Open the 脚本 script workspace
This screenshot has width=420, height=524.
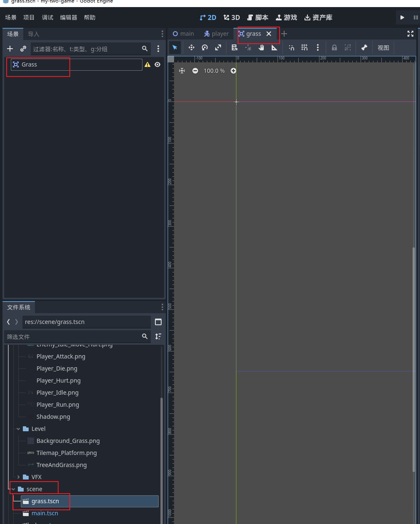point(258,17)
